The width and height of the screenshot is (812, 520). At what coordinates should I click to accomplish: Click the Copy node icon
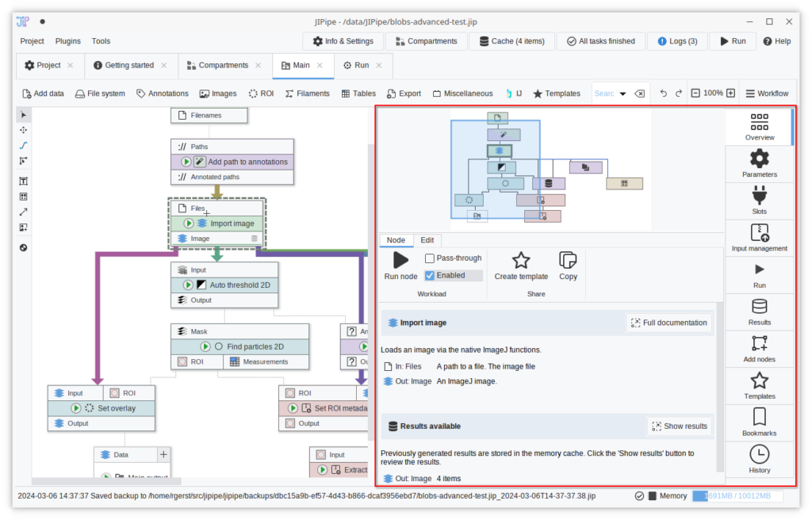pos(568,260)
